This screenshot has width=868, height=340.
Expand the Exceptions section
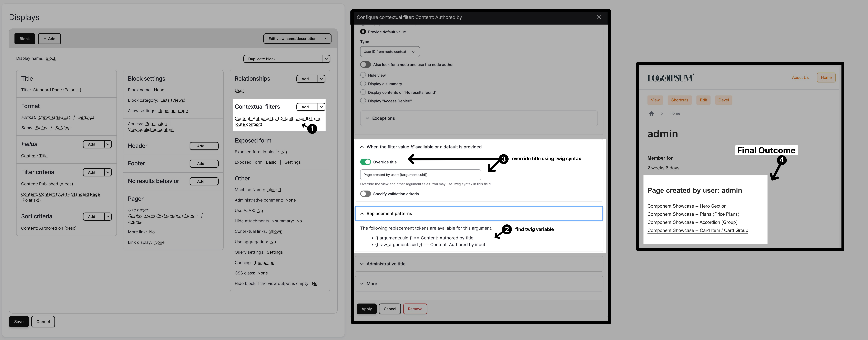(x=479, y=118)
